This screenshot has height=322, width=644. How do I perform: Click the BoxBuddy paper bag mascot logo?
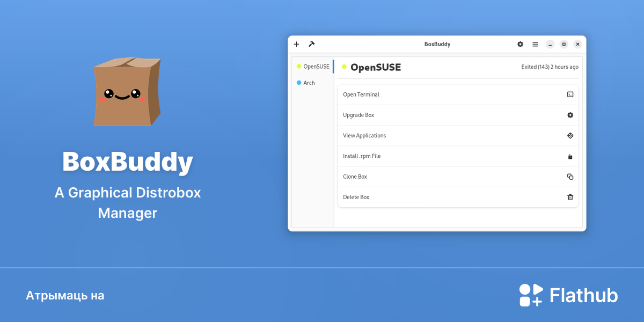(x=127, y=91)
